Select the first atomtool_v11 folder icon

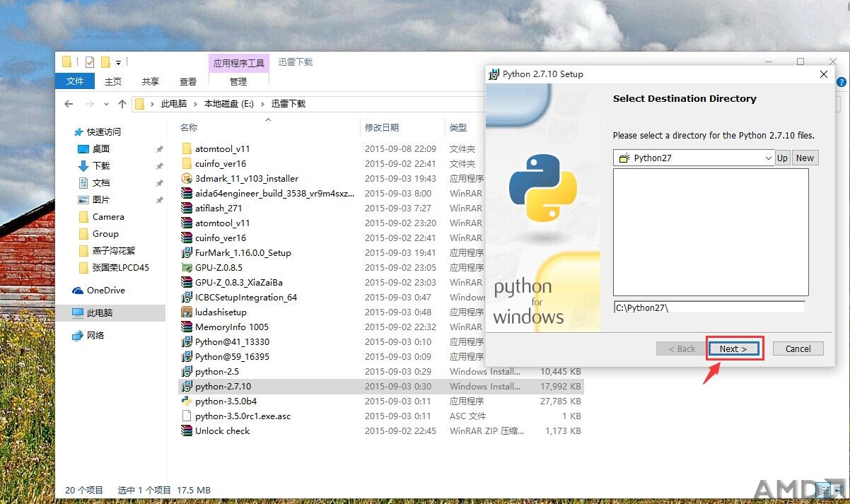click(187, 149)
